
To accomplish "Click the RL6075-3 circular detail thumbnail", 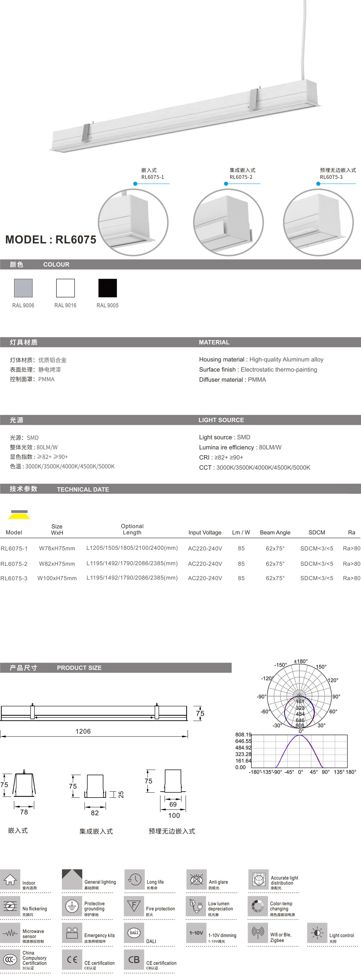I will [319, 222].
